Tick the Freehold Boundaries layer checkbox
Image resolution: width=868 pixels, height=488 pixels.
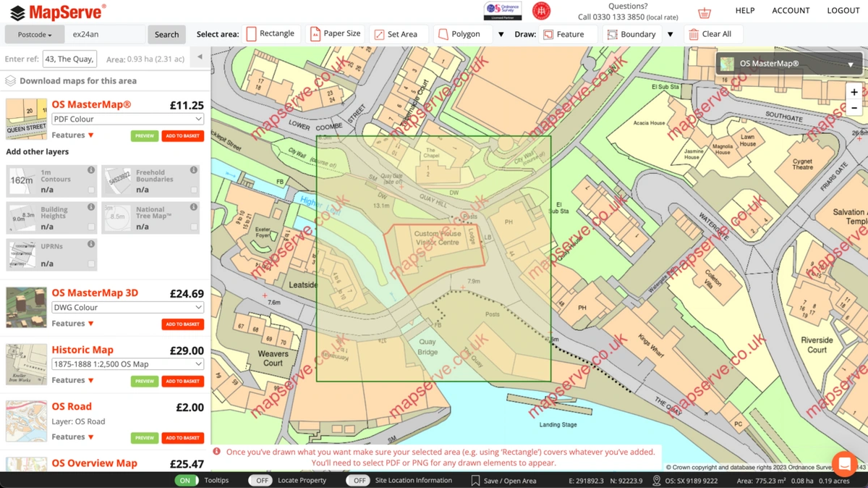pyautogui.click(x=194, y=190)
